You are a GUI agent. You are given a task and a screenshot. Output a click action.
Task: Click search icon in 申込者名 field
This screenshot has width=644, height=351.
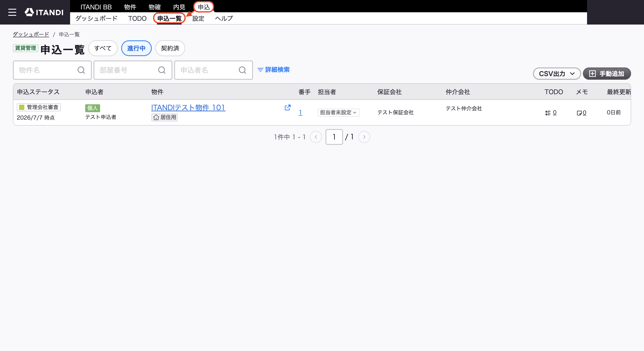click(x=242, y=70)
